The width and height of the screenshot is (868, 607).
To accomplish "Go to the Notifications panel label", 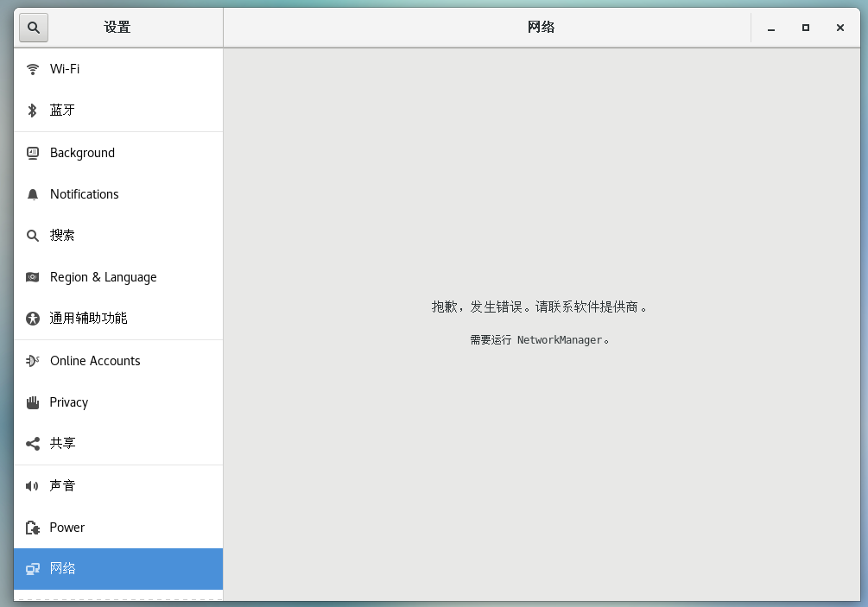I will (84, 194).
